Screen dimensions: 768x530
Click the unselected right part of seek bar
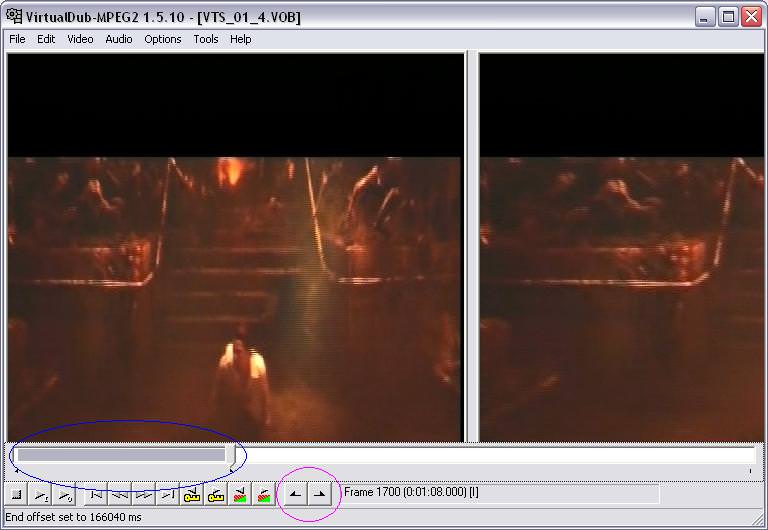[x=495, y=455]
